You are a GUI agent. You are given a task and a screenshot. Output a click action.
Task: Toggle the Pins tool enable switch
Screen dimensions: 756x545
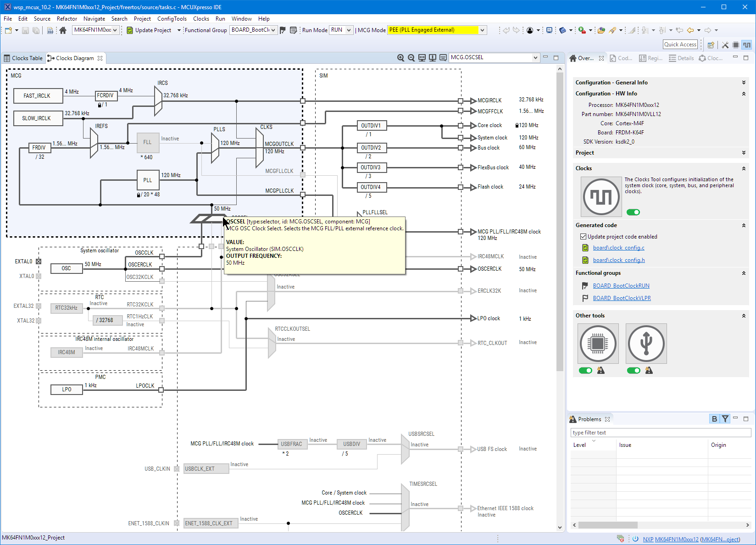click(585, 371)
